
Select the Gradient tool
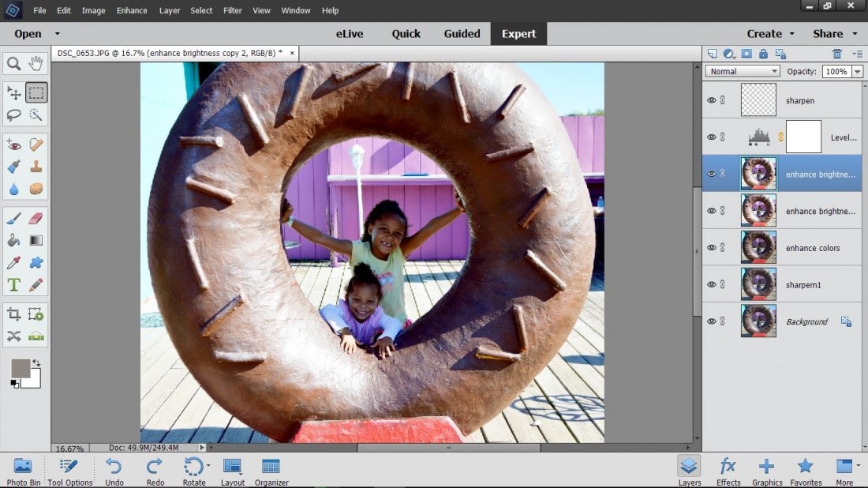point(36,240)
